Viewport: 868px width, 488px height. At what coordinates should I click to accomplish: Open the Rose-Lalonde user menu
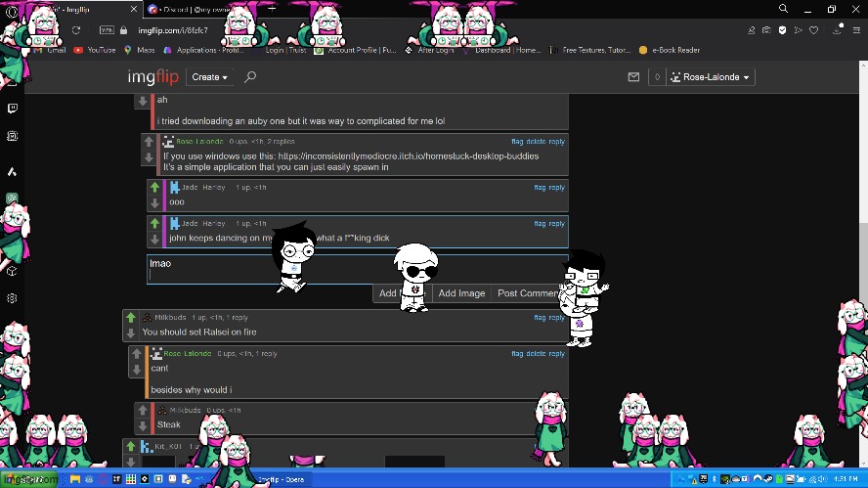pyautogui.click(x=711, y=77)
